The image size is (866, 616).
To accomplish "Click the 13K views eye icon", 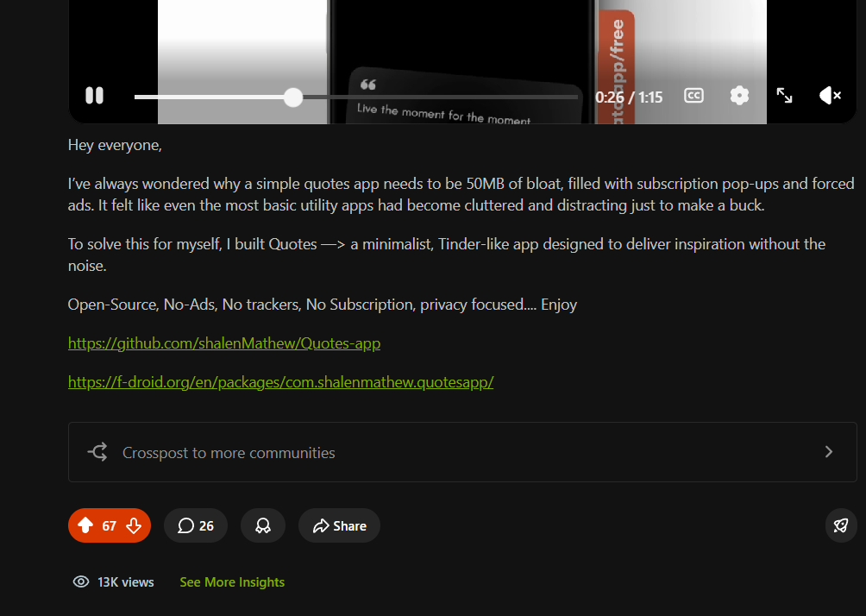I will click(81, 581).
